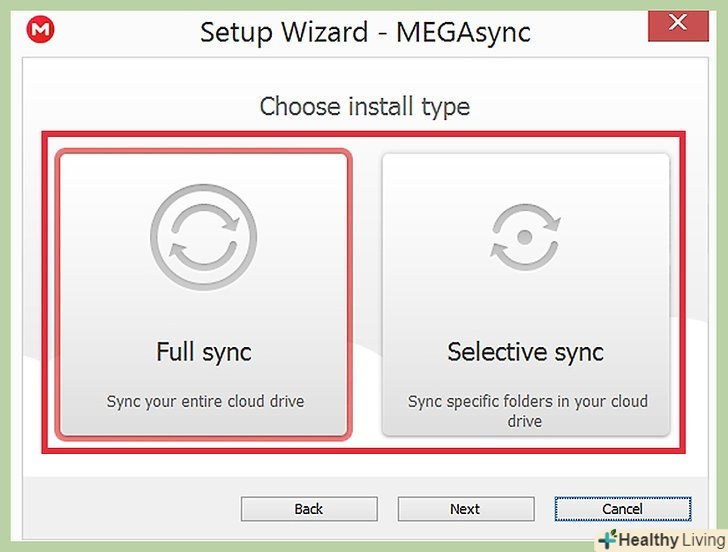This screenshot has height=552, width=728.
Task: Click the "Setup Wizard - MEGAsync" title text
Action: (365, 32)
